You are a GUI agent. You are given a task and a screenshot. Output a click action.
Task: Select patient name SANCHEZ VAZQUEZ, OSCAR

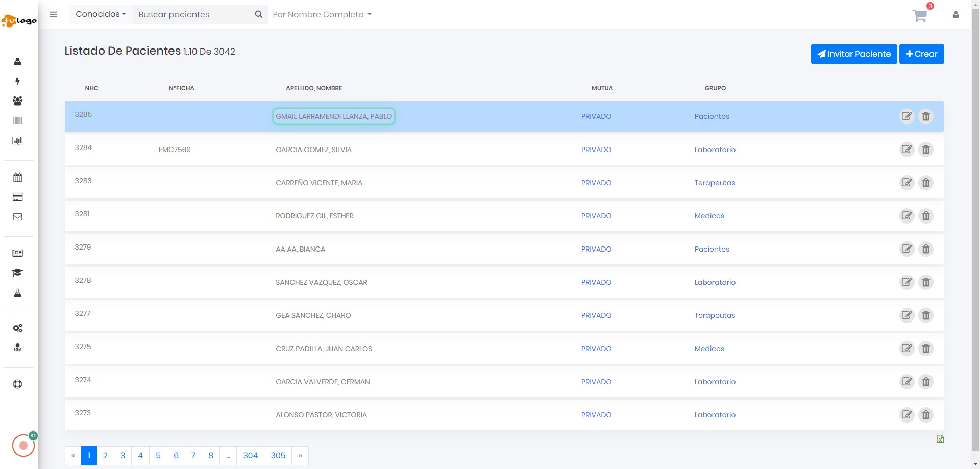(322, 282)
